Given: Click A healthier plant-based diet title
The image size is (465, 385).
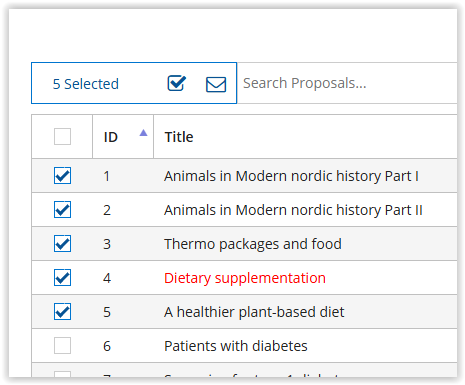Looking at the screenshot, I should point(254,312).
